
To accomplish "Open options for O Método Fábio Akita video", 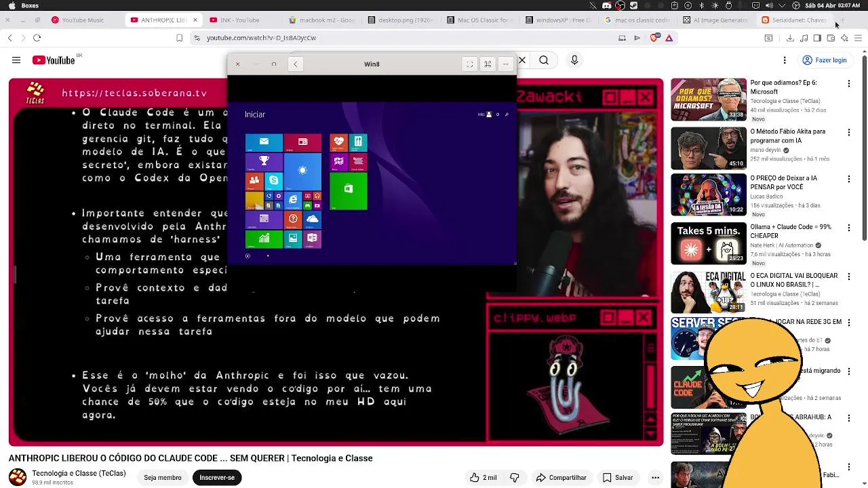I will pyautogui.click(x=848, y=133).
